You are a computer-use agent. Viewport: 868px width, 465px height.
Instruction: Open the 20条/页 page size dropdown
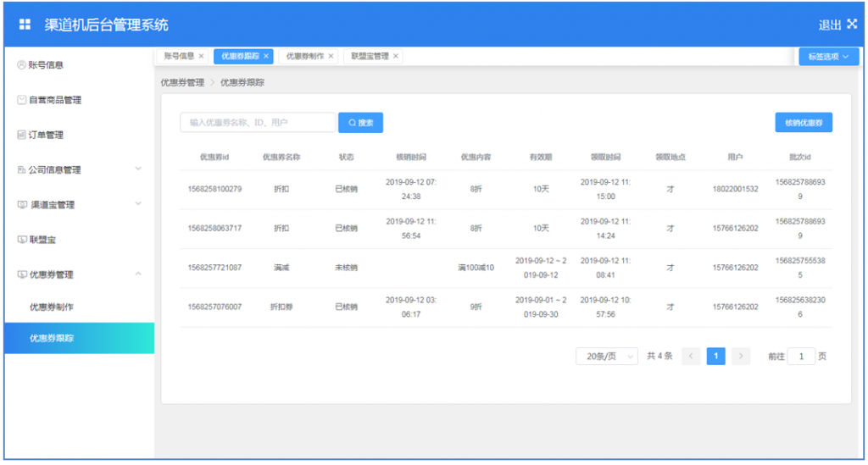pos(607,357)
